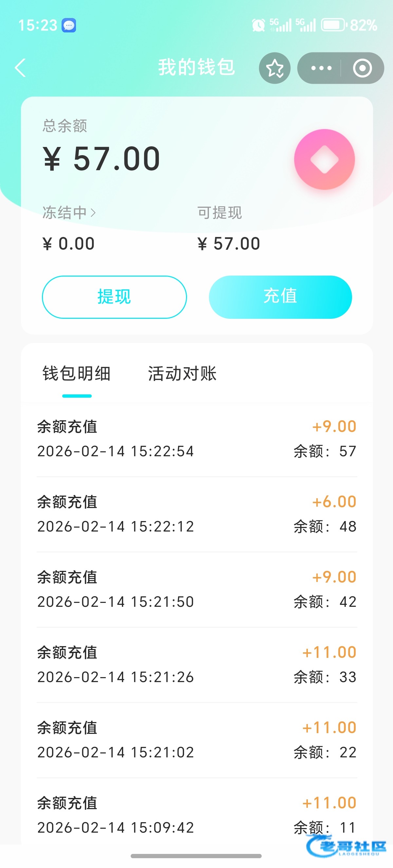Tap the alarm clock status icon
This screenshot has width=393, height=868.
(x=258, y=25)
